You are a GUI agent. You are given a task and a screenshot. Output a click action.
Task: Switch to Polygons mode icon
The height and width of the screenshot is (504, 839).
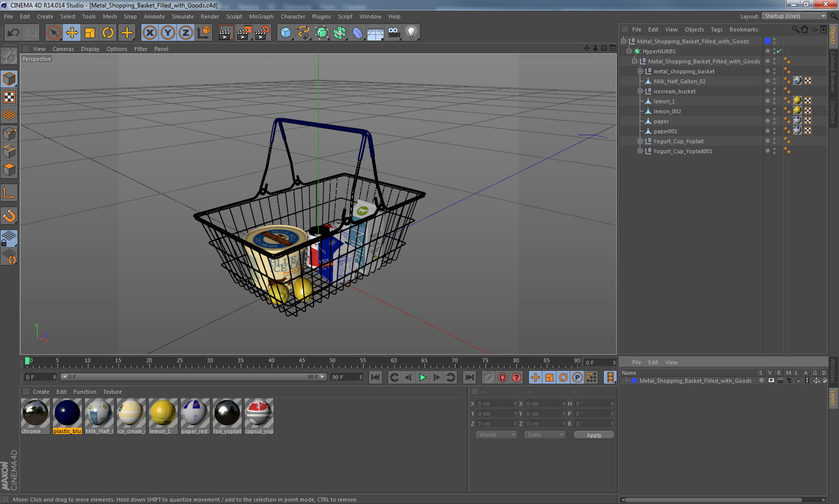9,170
